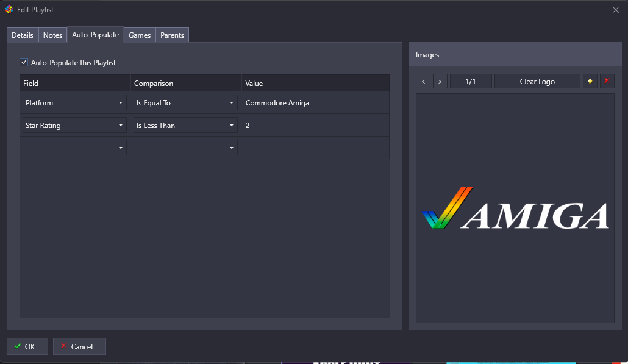Viewport: 628px width, 364px height.
Task: Switch to the Games tab
Action: 140,35
